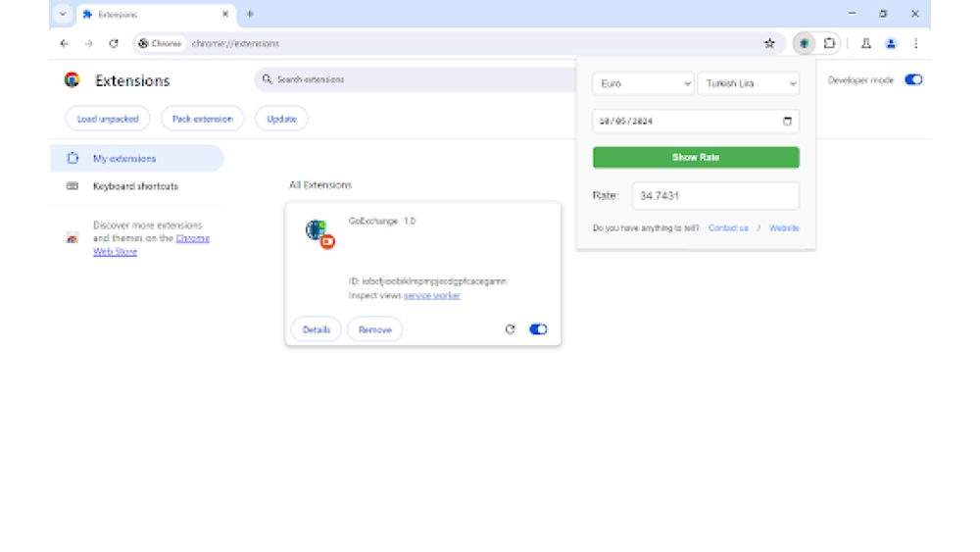
Task: Bookmark this page with the star icon
Action: point(769,44)
